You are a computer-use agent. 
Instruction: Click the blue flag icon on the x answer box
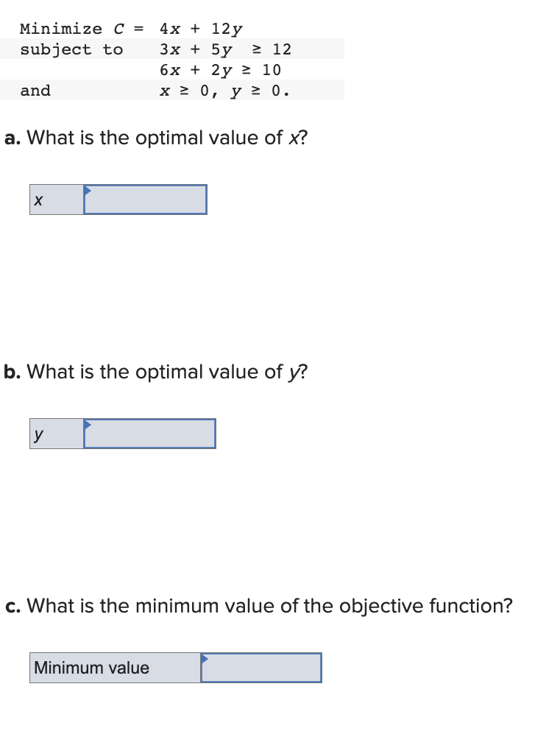tap(87, 190)
